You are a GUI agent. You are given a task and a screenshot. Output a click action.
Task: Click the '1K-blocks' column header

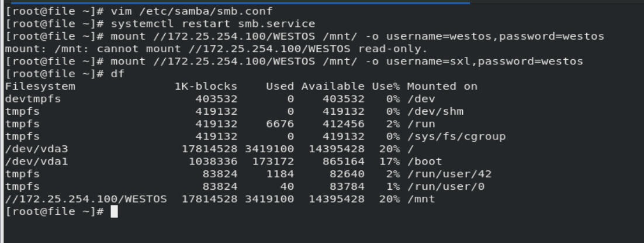(206, 87)
